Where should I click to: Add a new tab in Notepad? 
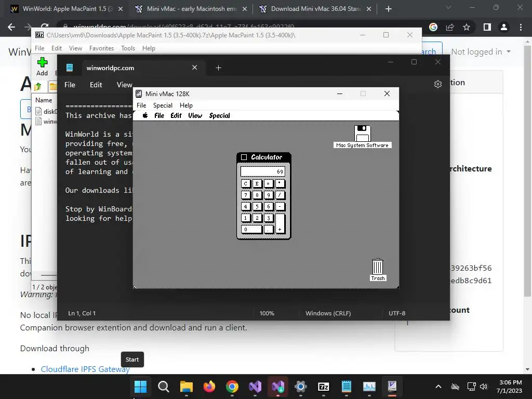(x=219, y=68)
